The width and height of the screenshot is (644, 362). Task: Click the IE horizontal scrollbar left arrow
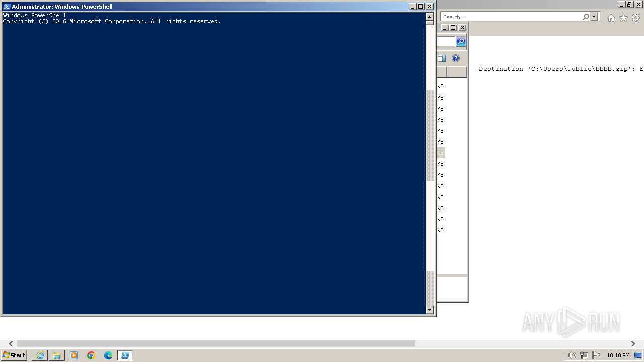[x=11, y=344]
